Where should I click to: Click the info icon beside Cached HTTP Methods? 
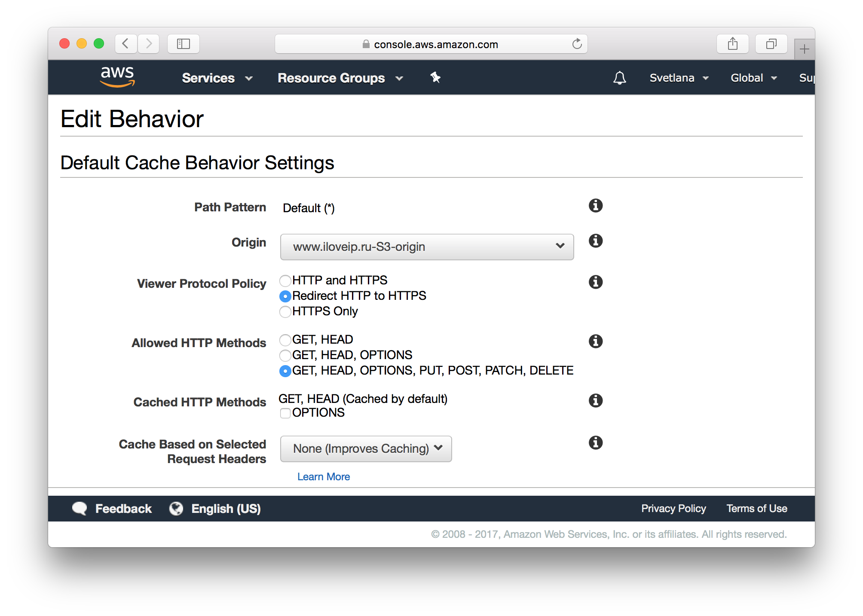point(595,400)
